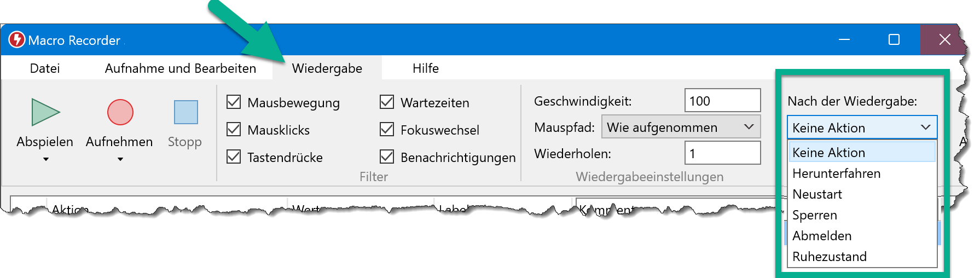This screenshot has width=980, height=278.
Task: Click the Wiederholen value field
Action: [x=722, y=153]
